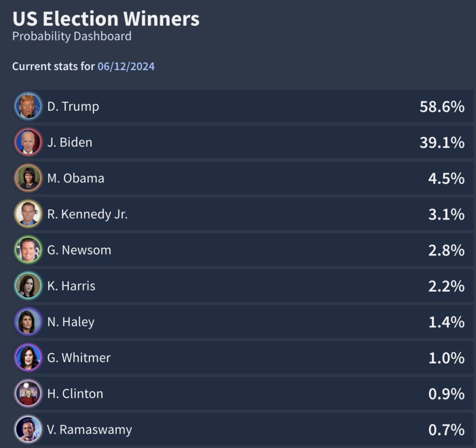The image size is (476, 448).
Task: Select the D. Trump candidate row
Action: point(238,106)
